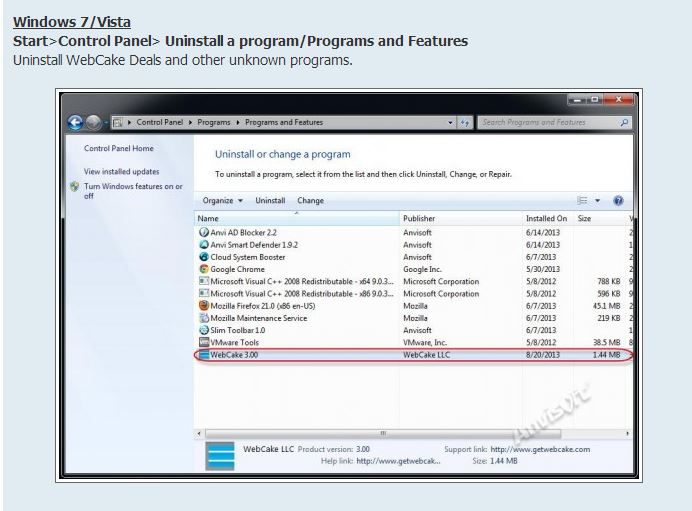692x511 pixels.
Task: Click the VMware Tools icon
Action: click(203, 342)
